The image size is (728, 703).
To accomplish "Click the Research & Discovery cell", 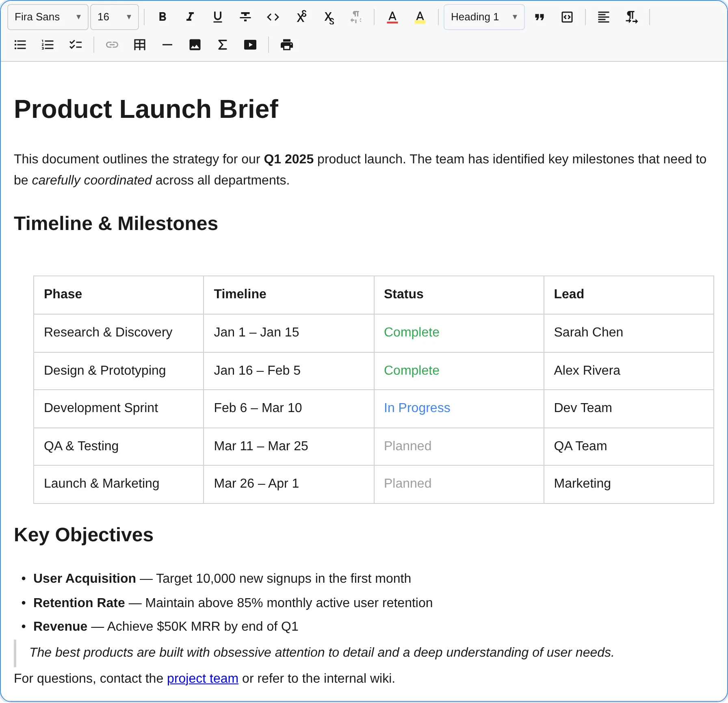I will click(119, 332).
